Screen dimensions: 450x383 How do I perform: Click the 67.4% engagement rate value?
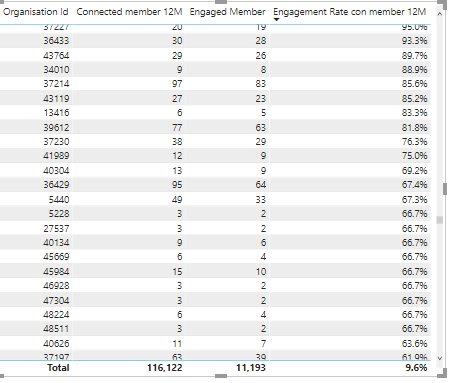[x=414, y=185]
